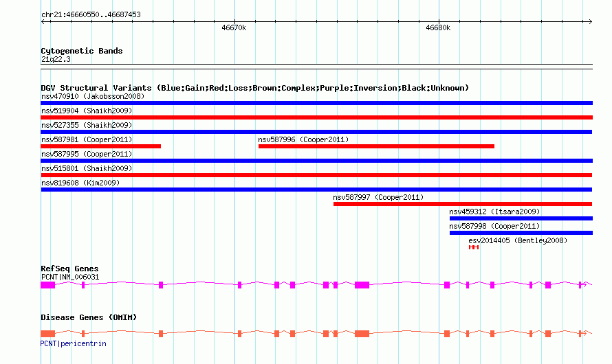The image size is (612, 364).
Task: Click the nsv470910 (Jakobsson2008) blue gain bar
Action: 316,103
